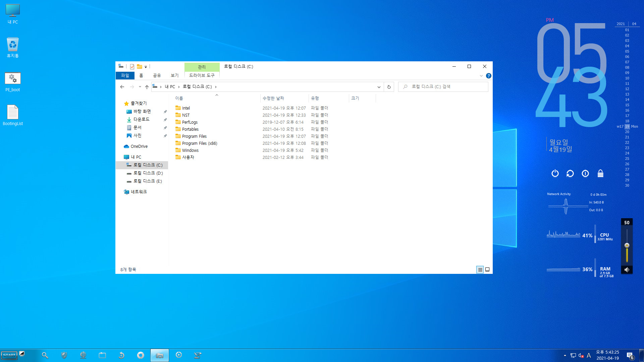
Task: Open the 공유 ribbon tab
Action: pyautogui.click(x=157, y=75)
